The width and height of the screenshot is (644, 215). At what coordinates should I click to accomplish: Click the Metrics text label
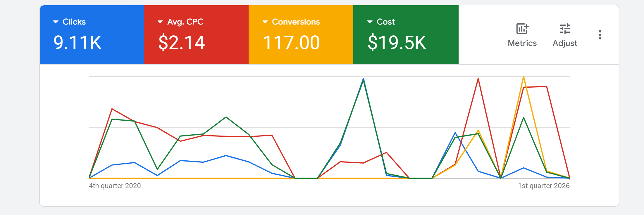coord(522,43)
